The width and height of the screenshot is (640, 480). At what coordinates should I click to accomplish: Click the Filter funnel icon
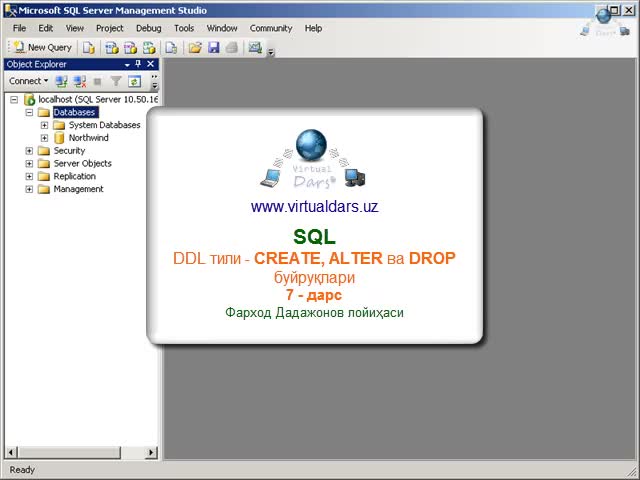(116, 81)
